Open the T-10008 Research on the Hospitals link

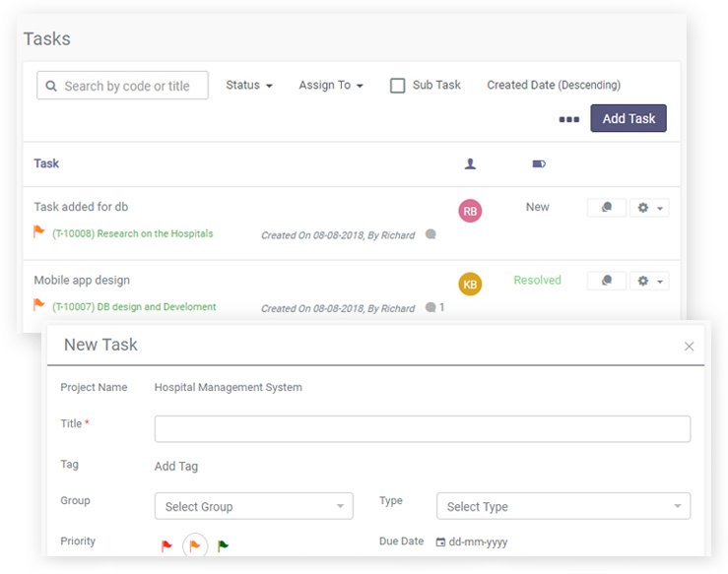(x=132, y=234)
